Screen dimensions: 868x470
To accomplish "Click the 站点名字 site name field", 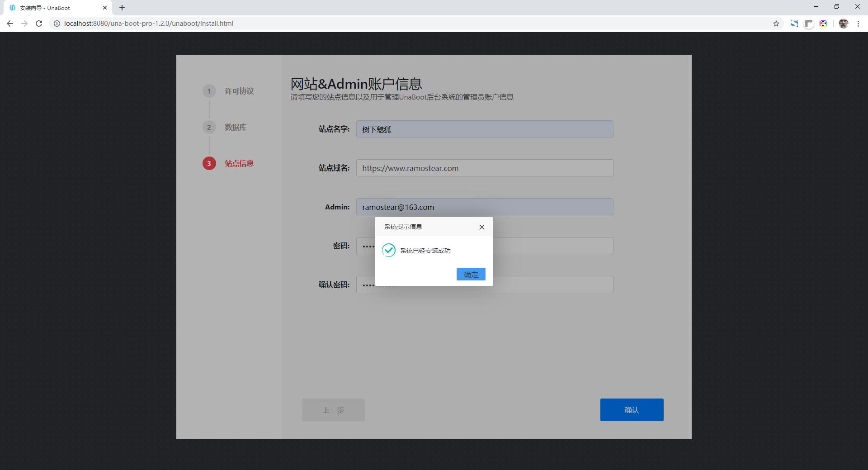I will pos(484,129).
